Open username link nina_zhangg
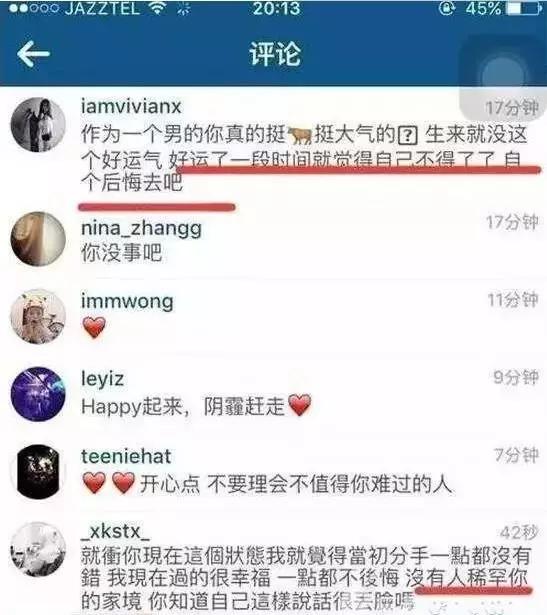 coord(141,229)
